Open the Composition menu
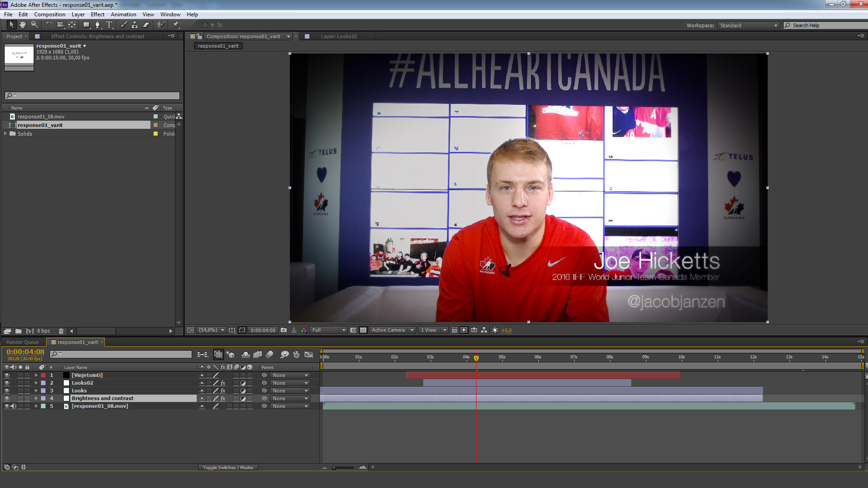868x488 pixels. 50,14
